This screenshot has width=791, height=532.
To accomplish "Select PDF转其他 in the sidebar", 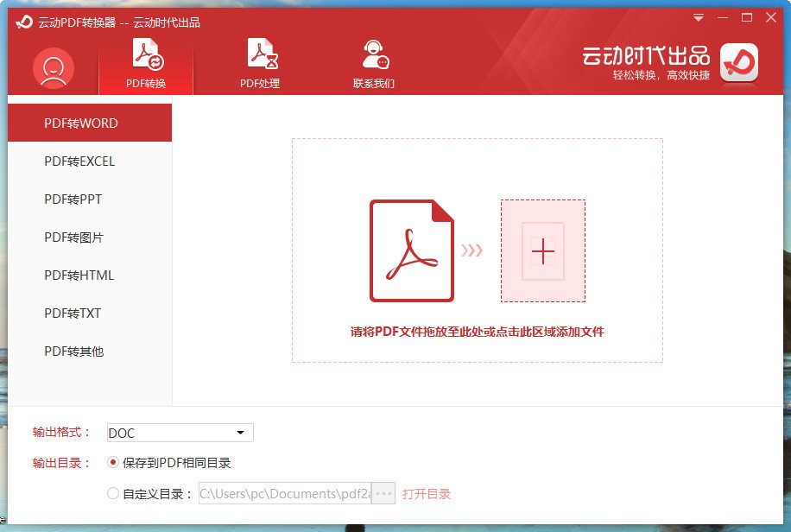I will click(90, 351).
